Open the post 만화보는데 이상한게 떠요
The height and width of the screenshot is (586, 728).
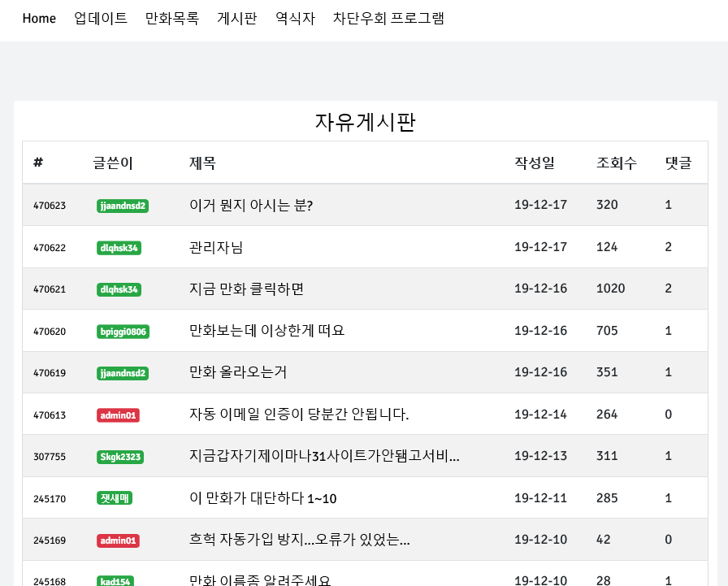[267, 331]
